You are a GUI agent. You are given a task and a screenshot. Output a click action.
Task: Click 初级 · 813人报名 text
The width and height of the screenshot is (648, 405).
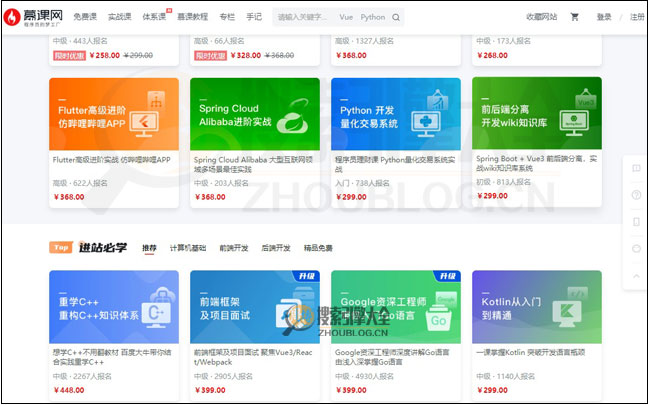503,182
